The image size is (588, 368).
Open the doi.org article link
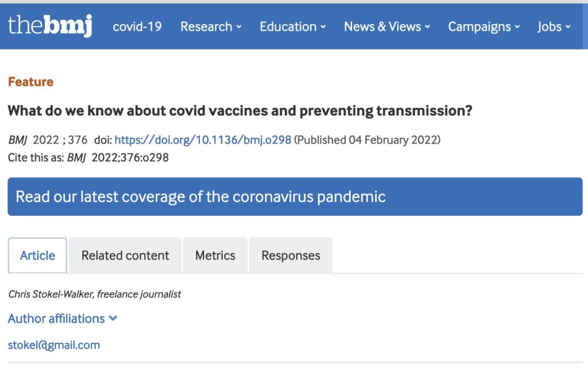203,140
